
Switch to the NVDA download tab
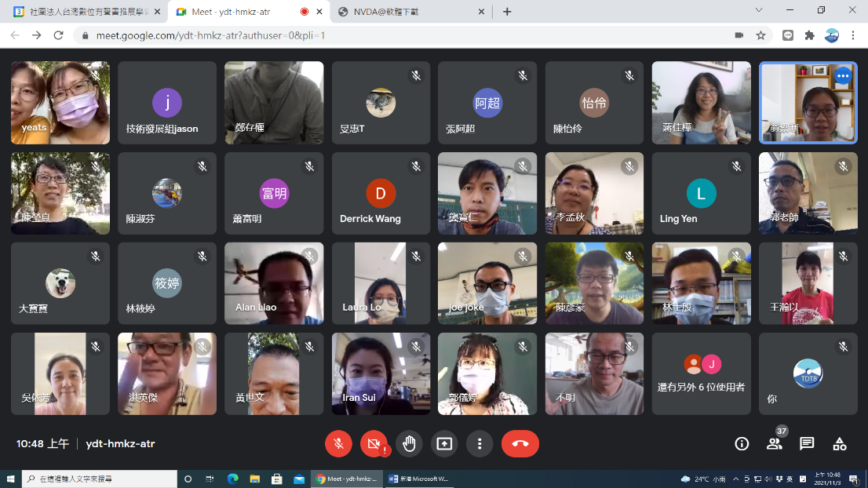[408, 12]
